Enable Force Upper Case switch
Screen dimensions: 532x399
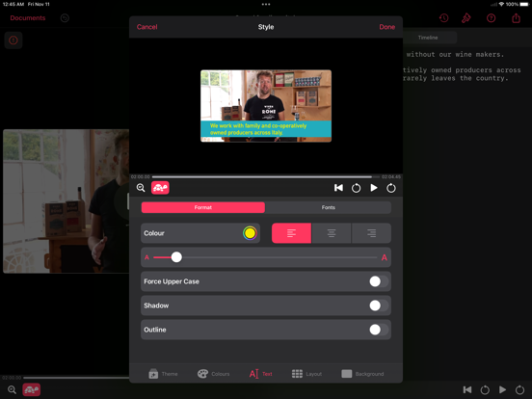(379, 281)
